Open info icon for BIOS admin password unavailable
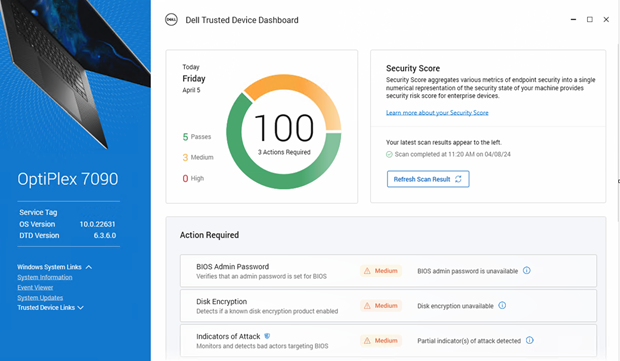 tap(527, 270)
